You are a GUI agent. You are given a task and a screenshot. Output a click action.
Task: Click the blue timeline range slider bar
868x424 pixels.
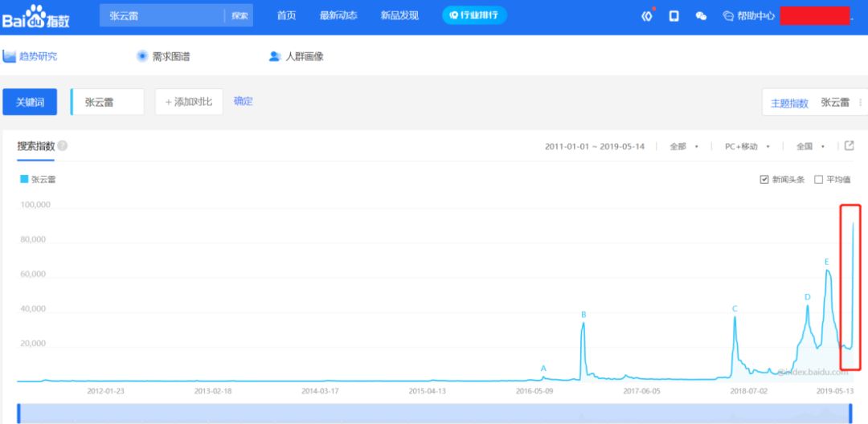(434, 413)
